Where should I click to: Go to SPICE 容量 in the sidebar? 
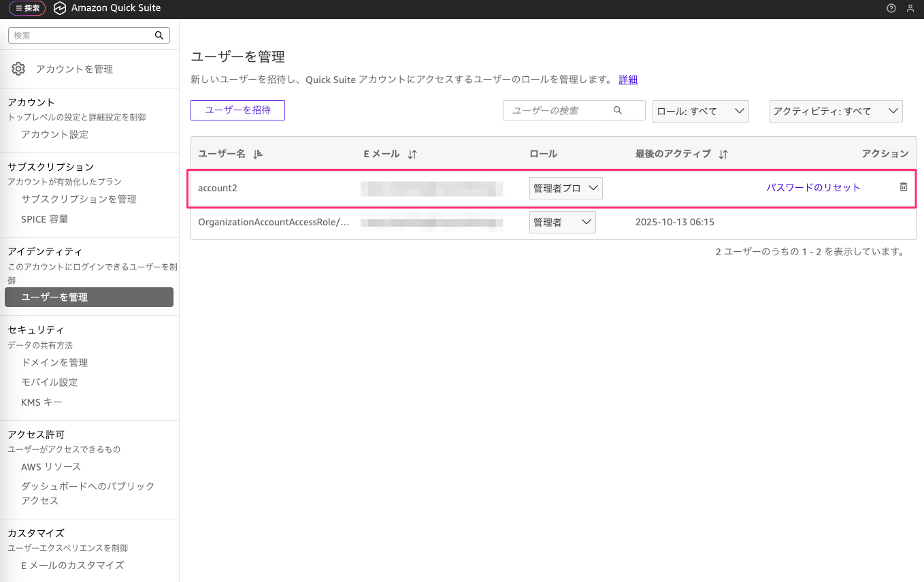[45, 219]
